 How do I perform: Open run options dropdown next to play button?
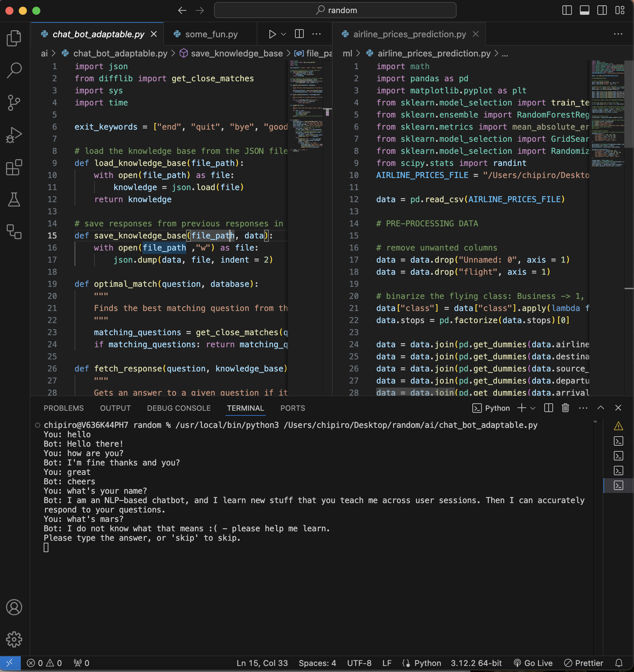click(x=284, y=34)
